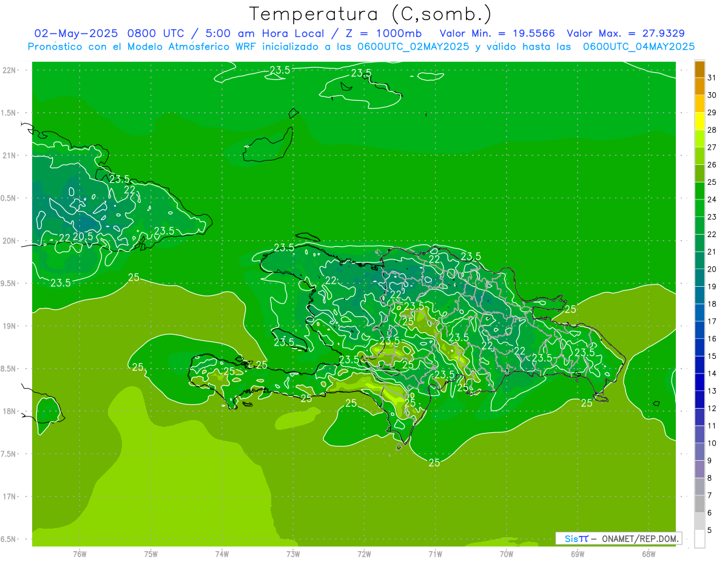Click the "Valor Max. = 27.9329" value

(625, 33)
